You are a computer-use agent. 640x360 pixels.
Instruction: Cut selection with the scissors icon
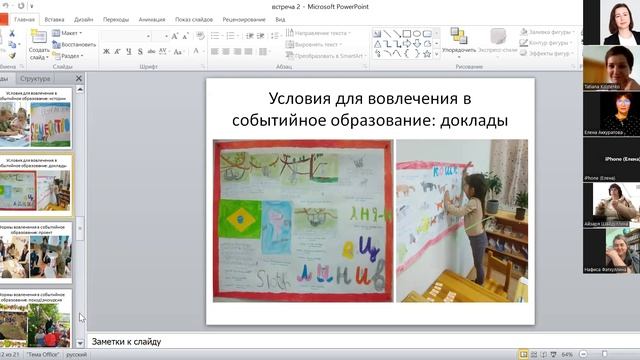12,33
